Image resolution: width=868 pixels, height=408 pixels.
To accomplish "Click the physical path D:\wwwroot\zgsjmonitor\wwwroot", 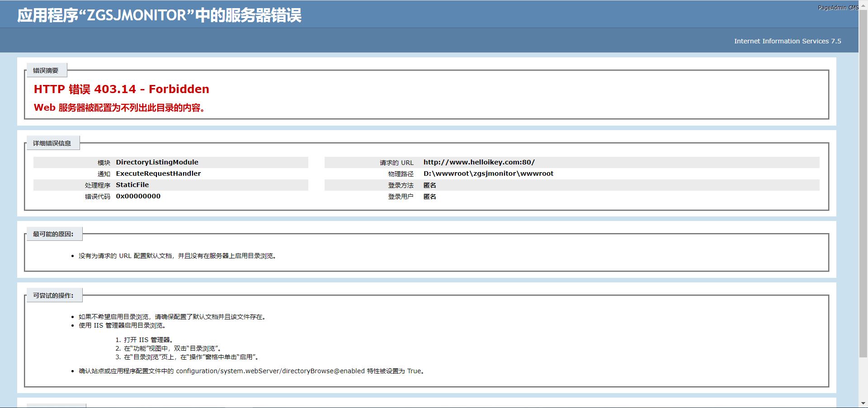I will [488, 174].
